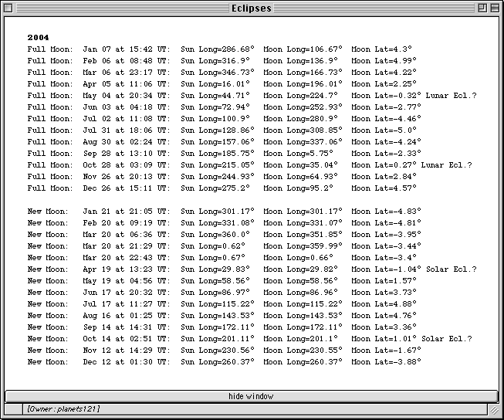Image resolution: width=504 pixels, height=420 pixels.
Task: Click the "Solar Ecl.?" note on Apr 19 row
Action: click(451, 269)
